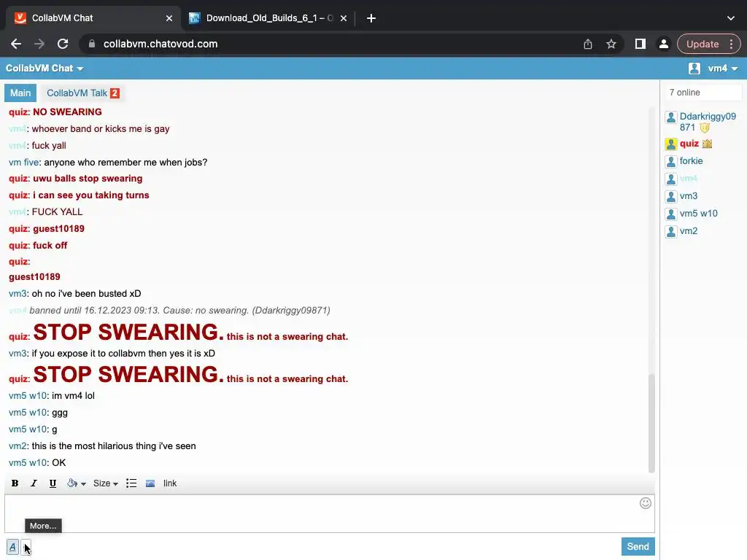Click the vm3 username on busted message
Viewport: 747px width, 560px height.
(x=18, y=294)
